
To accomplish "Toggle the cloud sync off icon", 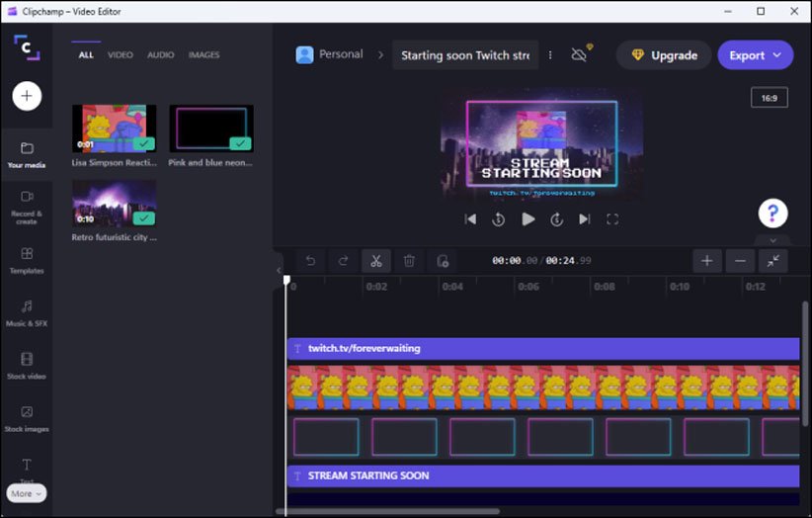I will [x=580, y=54].
